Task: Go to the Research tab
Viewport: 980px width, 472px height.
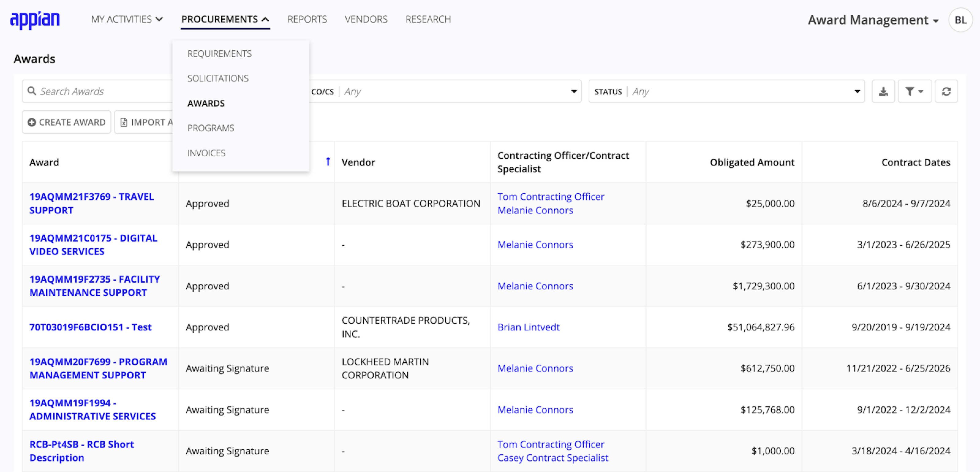Action: click(x=428, y=19)
